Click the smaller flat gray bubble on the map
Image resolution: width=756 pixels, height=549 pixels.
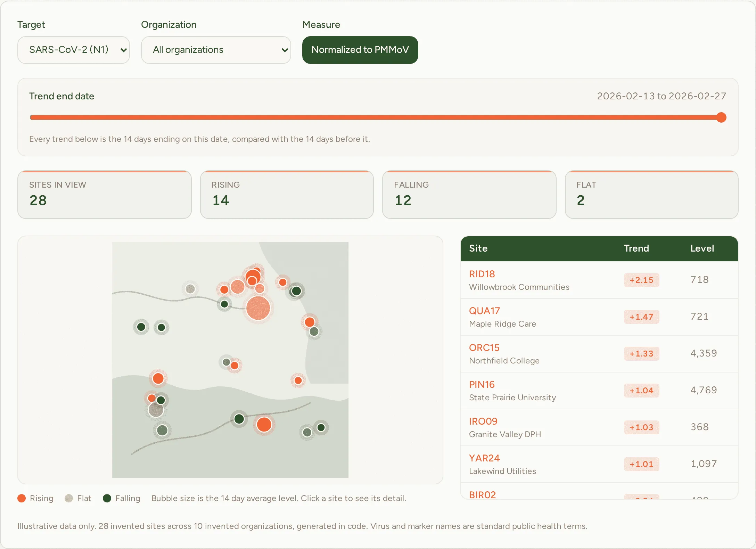190,289
